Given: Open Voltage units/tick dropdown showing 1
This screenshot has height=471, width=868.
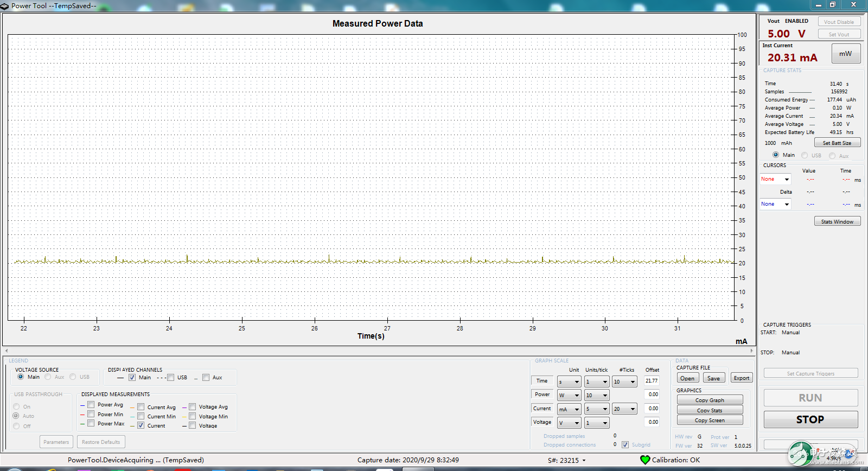Looking at the screenshot, I should [x=597, y=423].
